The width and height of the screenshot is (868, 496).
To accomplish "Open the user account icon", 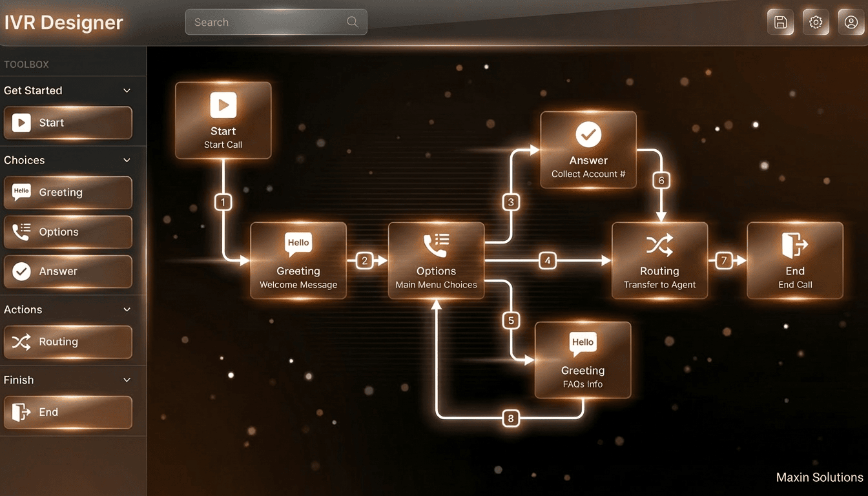I will click(x=851, y=21).
